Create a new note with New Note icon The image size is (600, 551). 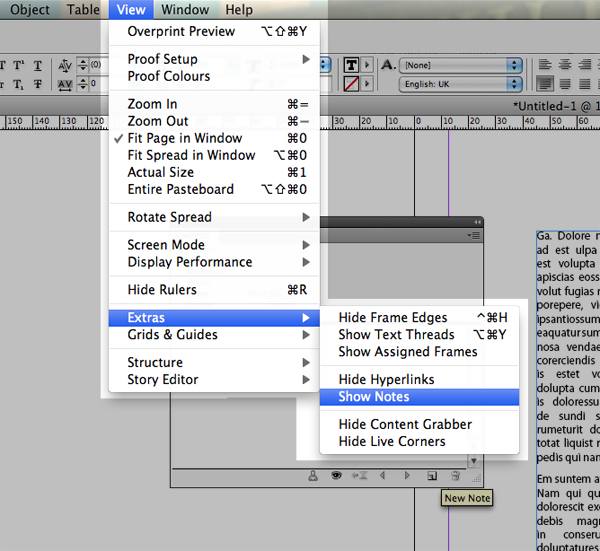(x=432, y=476)
